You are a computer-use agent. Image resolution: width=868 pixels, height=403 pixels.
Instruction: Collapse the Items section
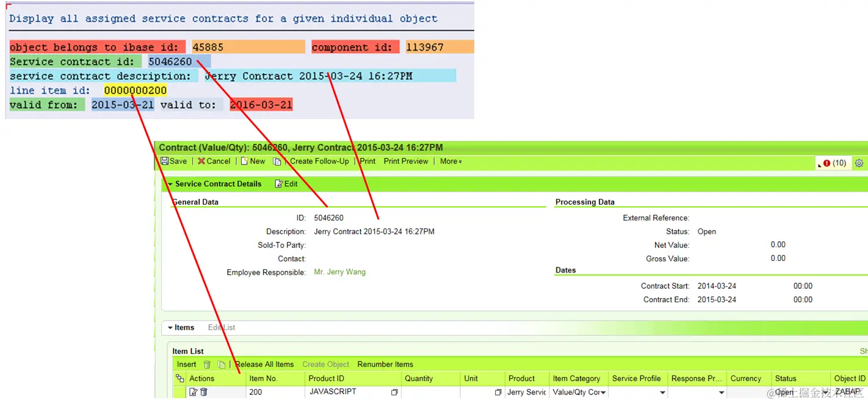pyautogui.click(x=170, y=328)
